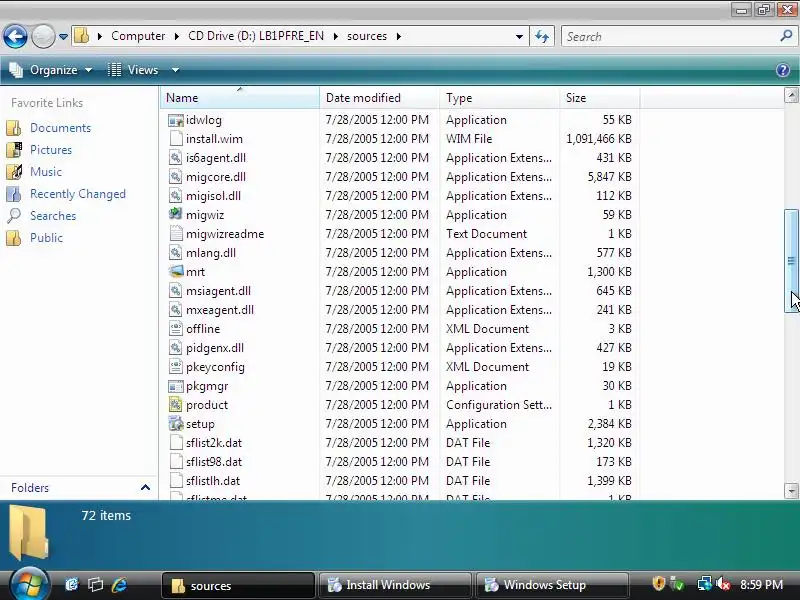Viewport: 800px width, 600px height.
Task: Select the install.wim file icon
Action: 176,139
